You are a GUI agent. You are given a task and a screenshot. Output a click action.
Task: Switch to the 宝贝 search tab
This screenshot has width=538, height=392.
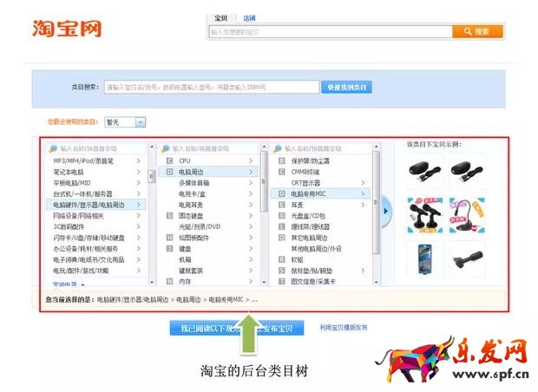point(220,17)
